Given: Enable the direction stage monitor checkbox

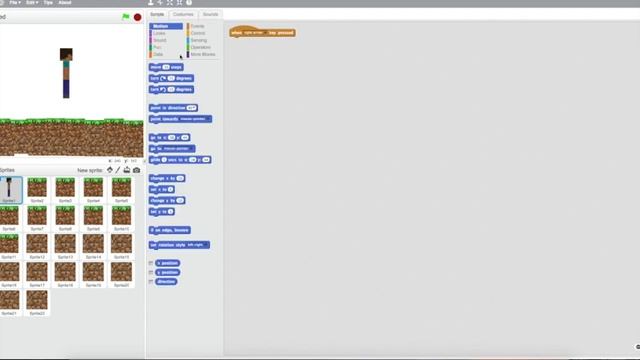Looking at the screenshot, I should point(151,282).
